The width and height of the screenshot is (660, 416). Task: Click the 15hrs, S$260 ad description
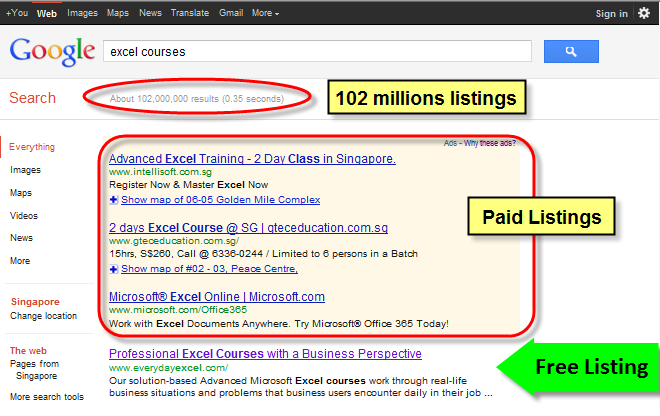263,254
